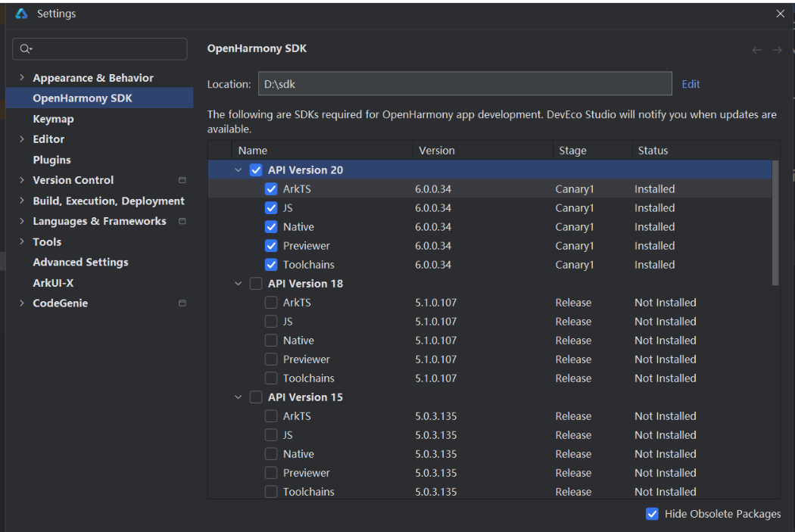Click Version Control project-level settings icon

[x=182, y=180]
